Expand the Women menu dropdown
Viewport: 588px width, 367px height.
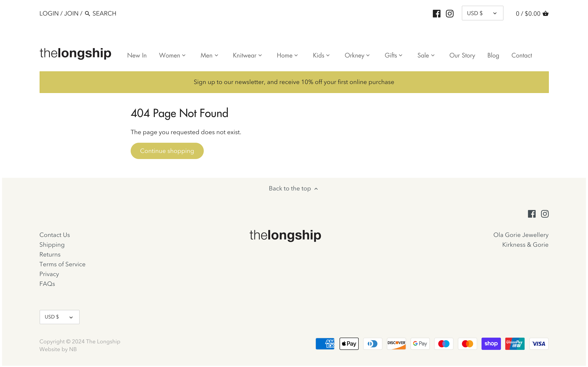pyautogui.click(x=172, y=55)
